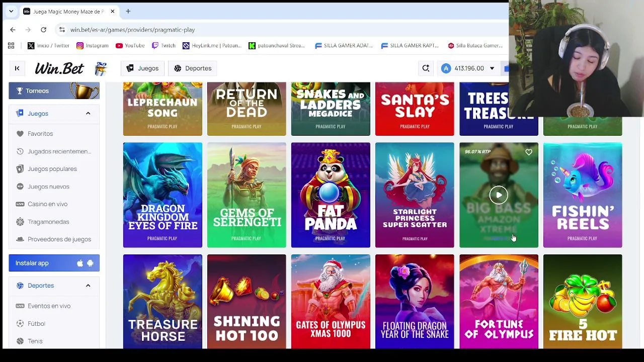Collapse the Juegos sidebar section
Screen dimensions: 644x362
[x=88, y=114]
